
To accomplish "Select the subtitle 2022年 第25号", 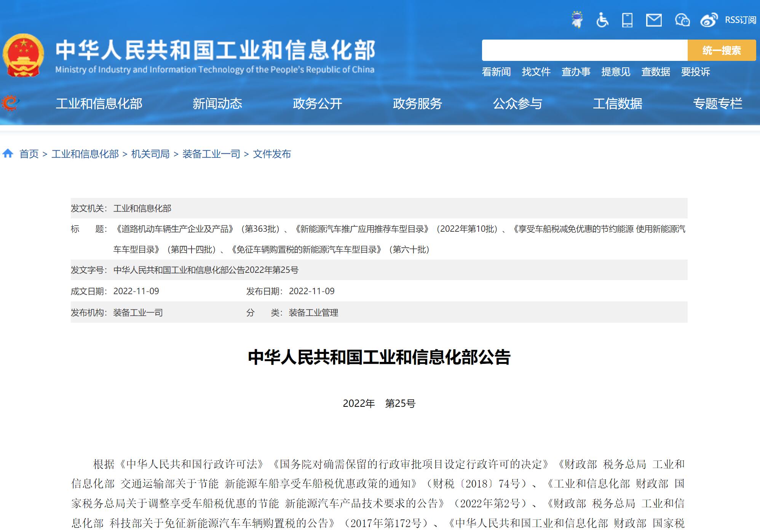I will [x=379, y=403].
